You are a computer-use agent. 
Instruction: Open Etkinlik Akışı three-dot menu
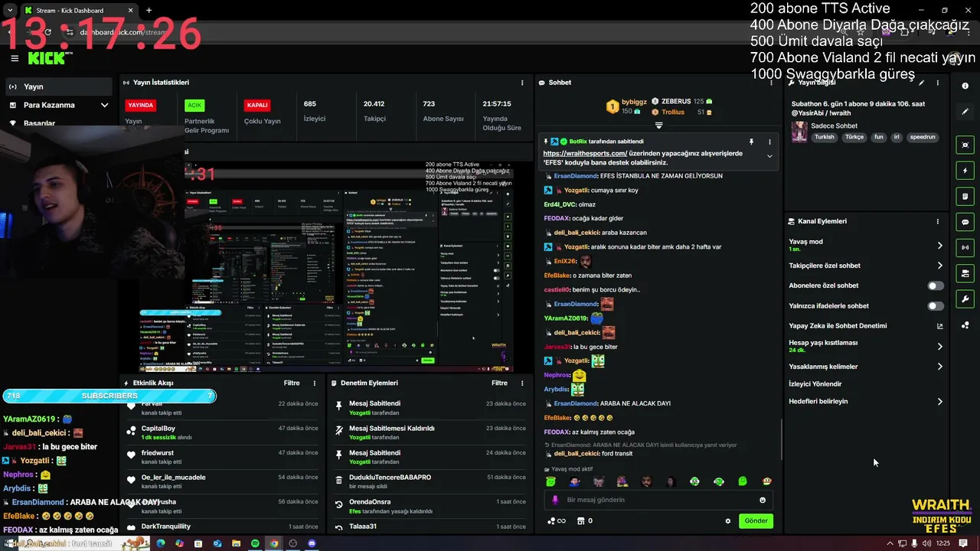click(315, 383)
